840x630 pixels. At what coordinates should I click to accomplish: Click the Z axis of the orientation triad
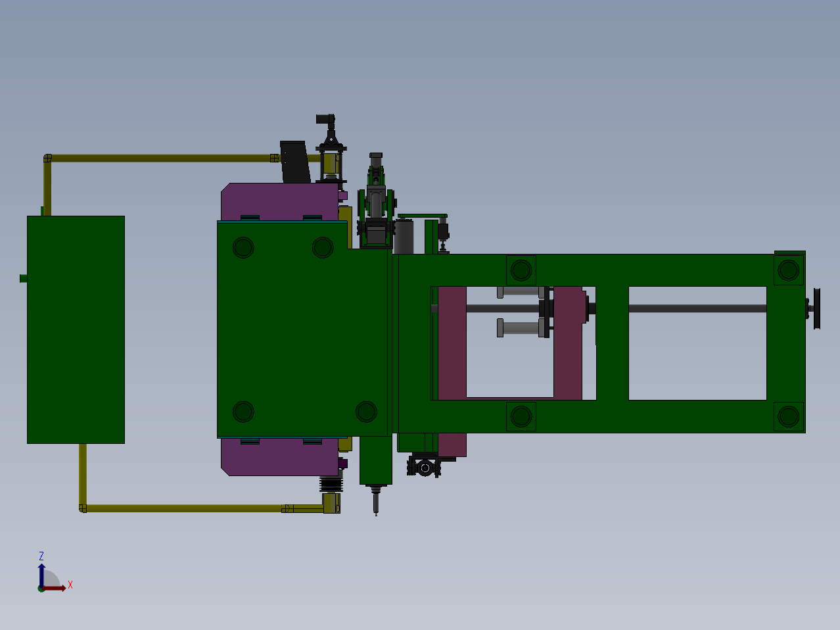coord(41,575)
